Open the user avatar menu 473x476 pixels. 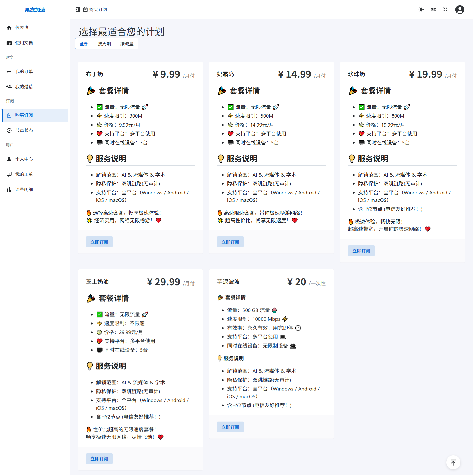460,10
